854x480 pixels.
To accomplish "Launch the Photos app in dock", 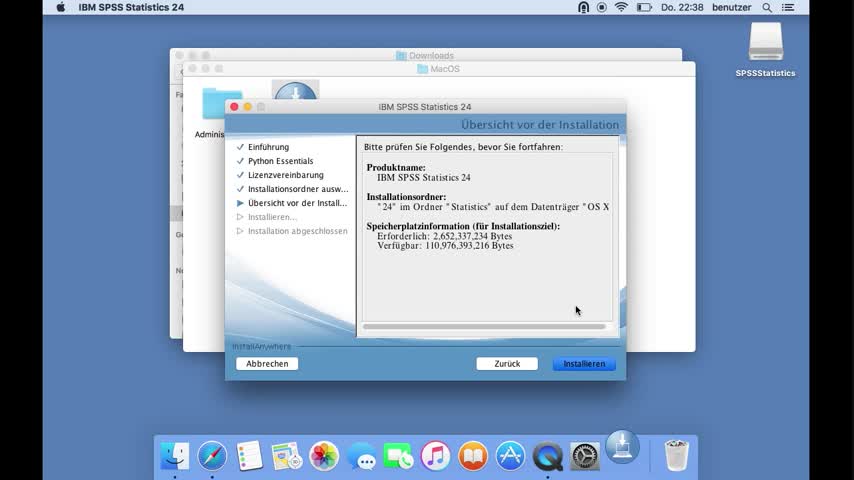I will 324,456.
